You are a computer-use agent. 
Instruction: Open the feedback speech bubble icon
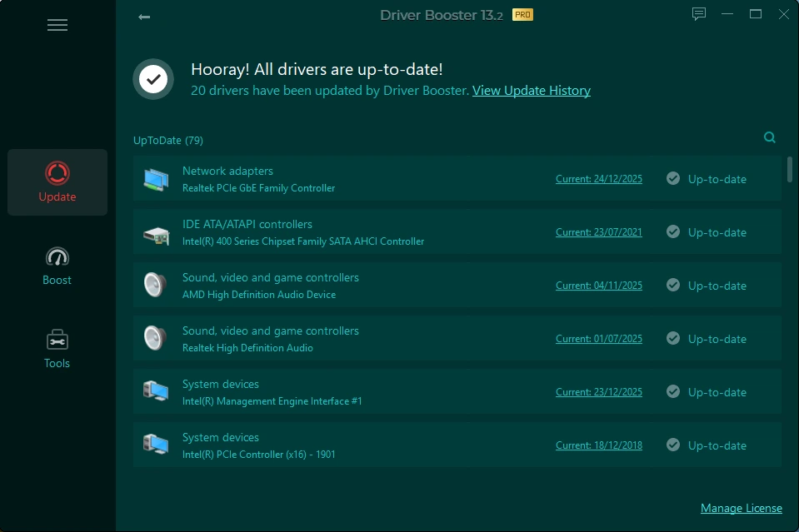coord(698,14)
